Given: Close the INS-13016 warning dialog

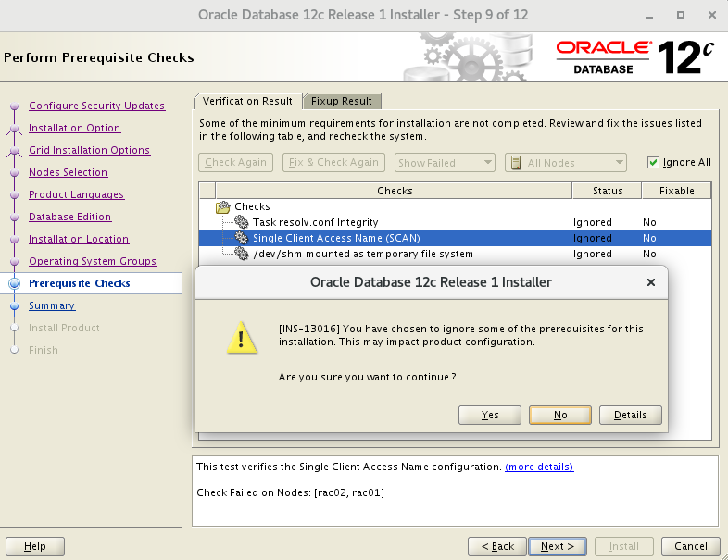Looking at the screenshot, I should 650,282.
